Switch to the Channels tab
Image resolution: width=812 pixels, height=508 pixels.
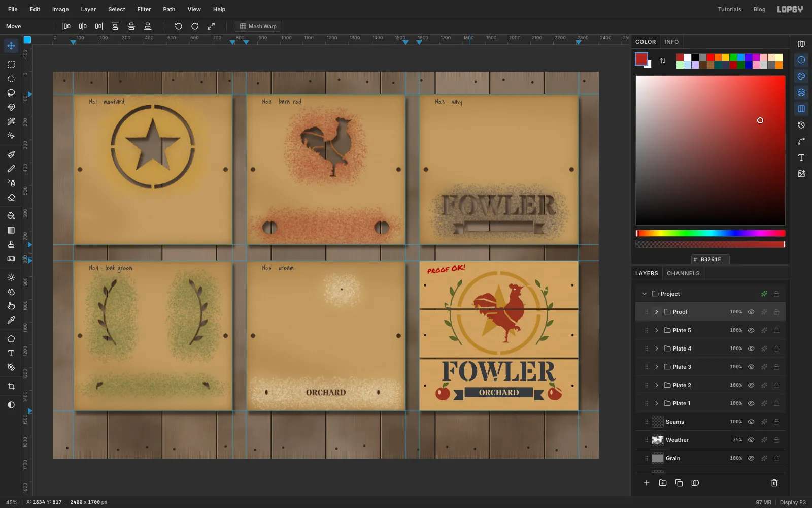[x=683, y=273]
